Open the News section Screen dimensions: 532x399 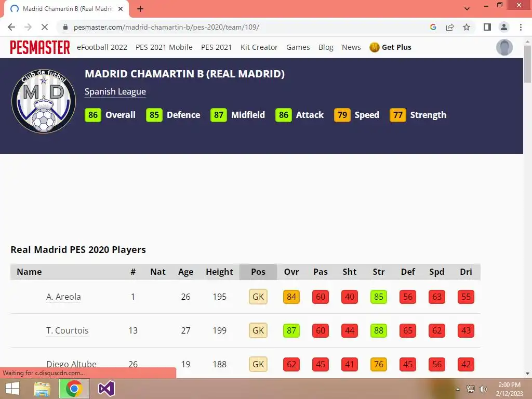[x=351, y=47]
